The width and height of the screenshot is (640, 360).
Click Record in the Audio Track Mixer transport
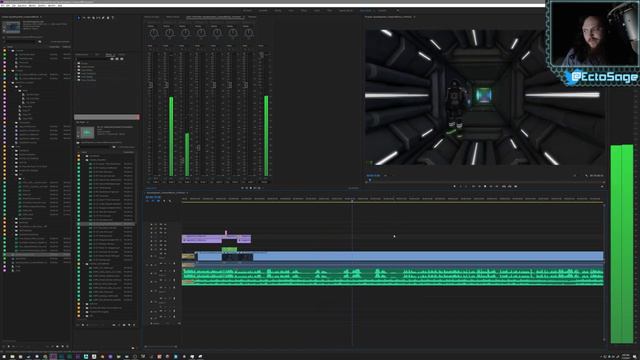pyautogui.click(x=263, y=188)
